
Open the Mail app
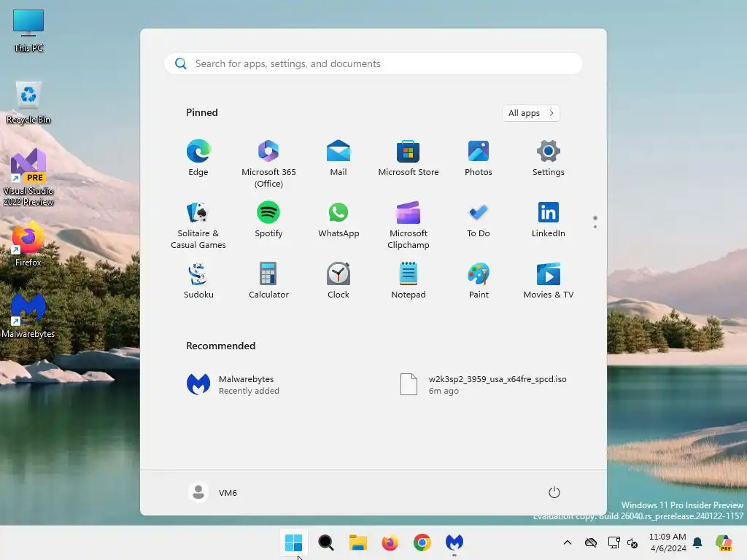pyautogui.click(x=338, y=158)
